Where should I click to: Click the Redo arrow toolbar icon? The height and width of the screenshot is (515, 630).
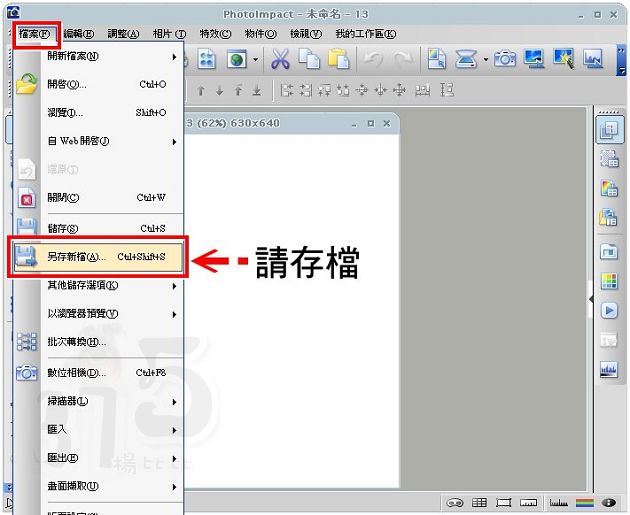point(403,59)
